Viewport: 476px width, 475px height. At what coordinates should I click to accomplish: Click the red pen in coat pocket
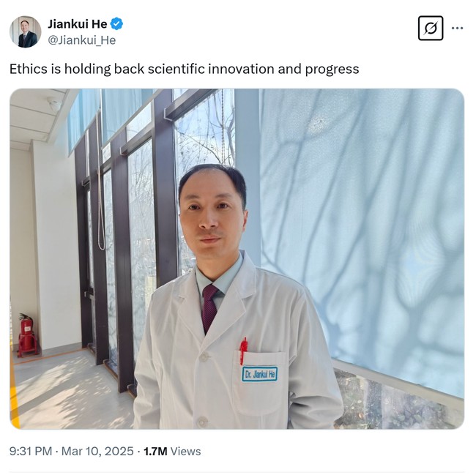click(243, 351)
